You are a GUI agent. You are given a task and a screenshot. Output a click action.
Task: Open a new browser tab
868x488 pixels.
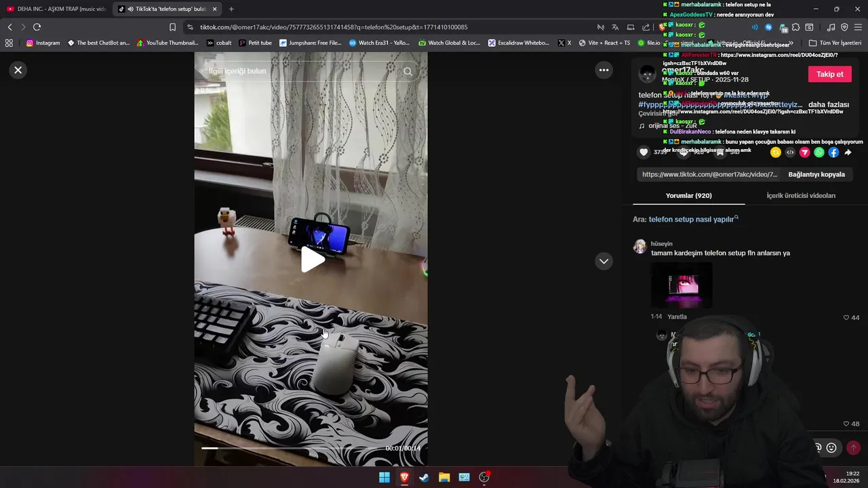[x=231, y=9]
